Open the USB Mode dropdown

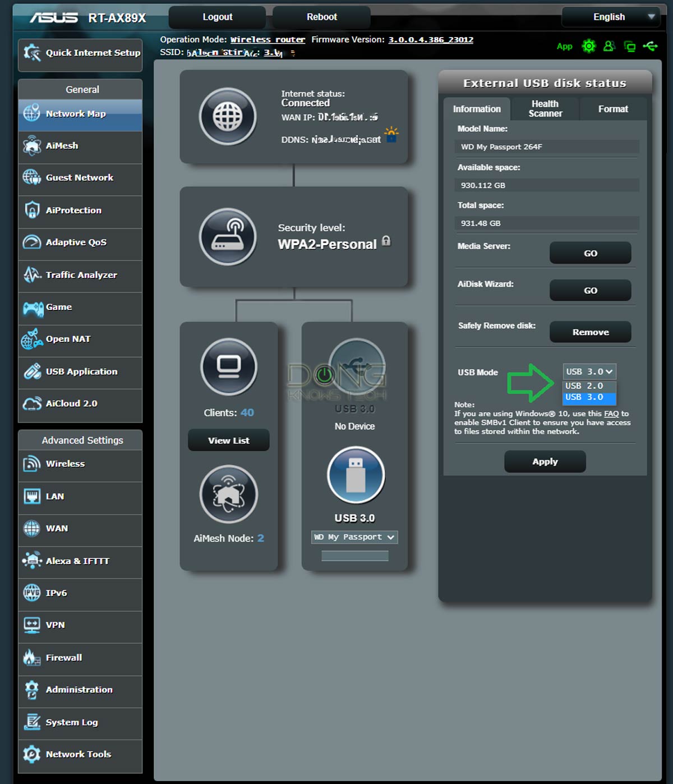click(589, 372)
